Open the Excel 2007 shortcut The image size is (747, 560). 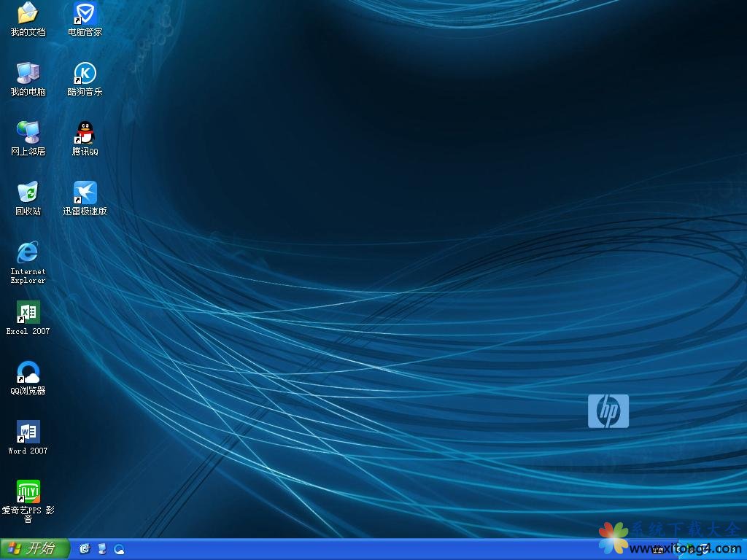(28, 312)
